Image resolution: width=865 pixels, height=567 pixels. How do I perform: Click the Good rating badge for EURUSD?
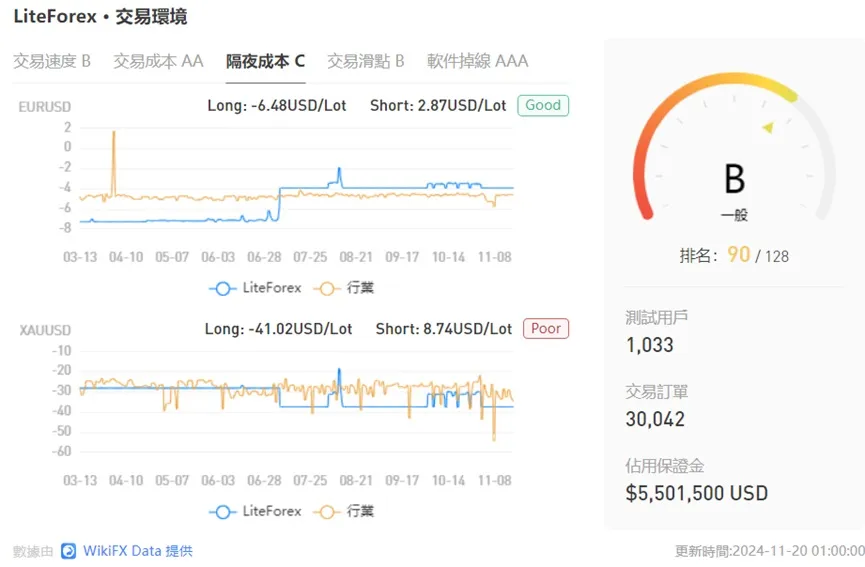pyautogui.click(x=543, y=105)
